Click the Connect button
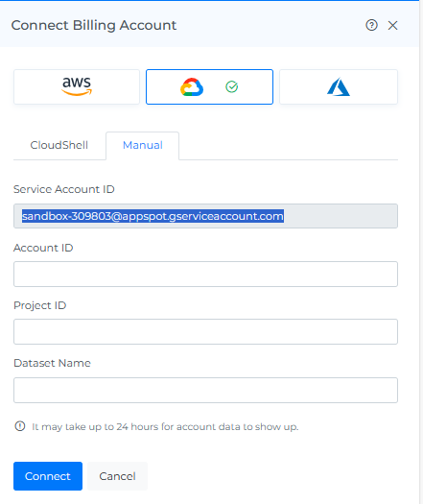Viewport: 423px width, 504px height. (48, 476)
